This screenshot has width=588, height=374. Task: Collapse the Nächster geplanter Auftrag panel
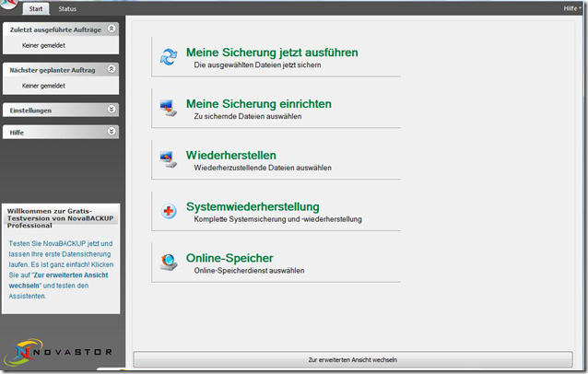pos(112,69)
